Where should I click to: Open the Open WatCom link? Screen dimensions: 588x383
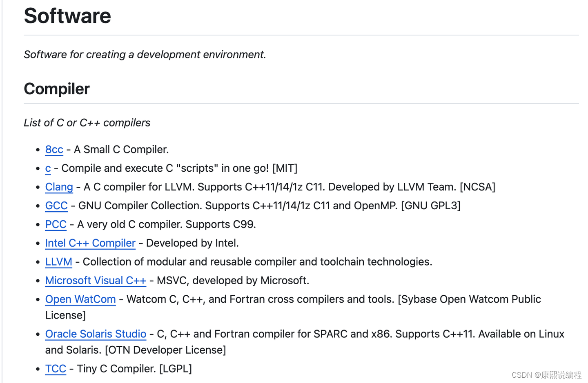pos(80,299)
